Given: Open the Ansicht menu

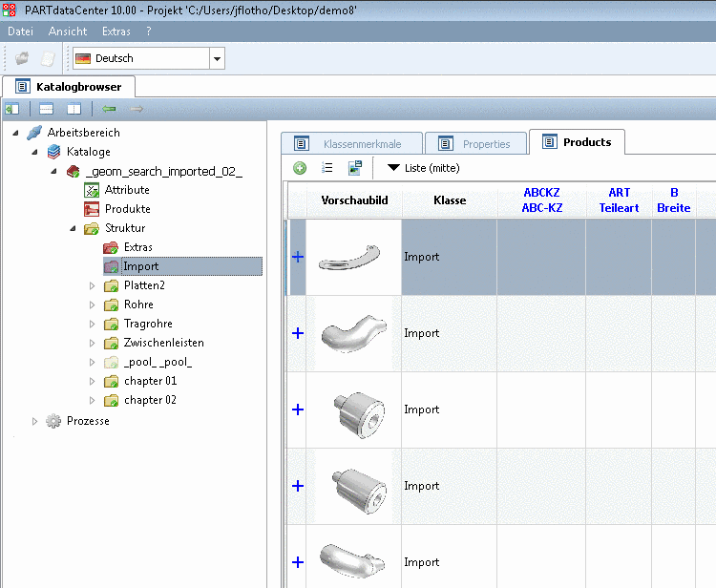Looking at the screenshot, I should pyautogui.click(x=68, y=31).
